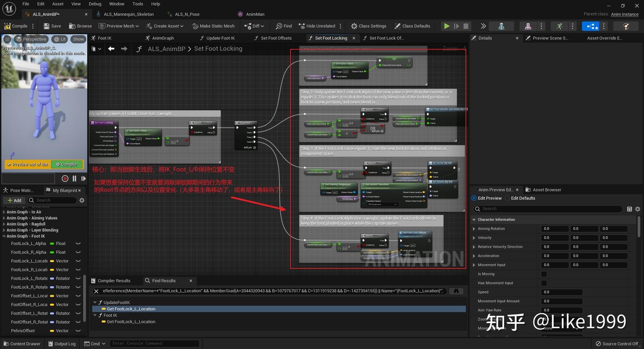Click the console command input field
644x349 pixels.
(x=154, y=344)
